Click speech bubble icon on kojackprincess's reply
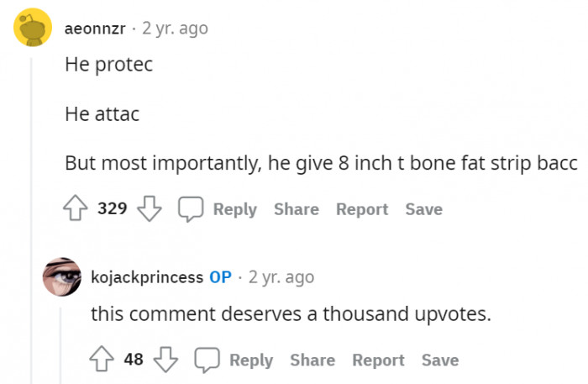588x384 pixels. click(x=207, y=360)
